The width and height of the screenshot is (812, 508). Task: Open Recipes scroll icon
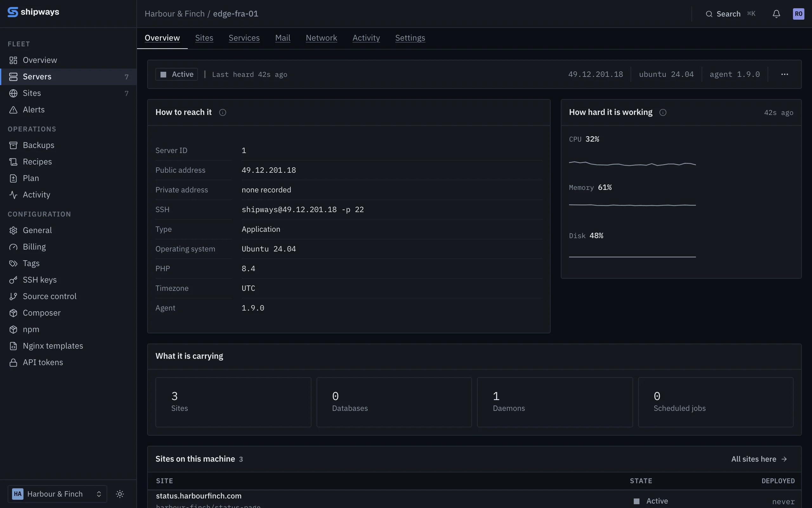(x=13, y=162)
